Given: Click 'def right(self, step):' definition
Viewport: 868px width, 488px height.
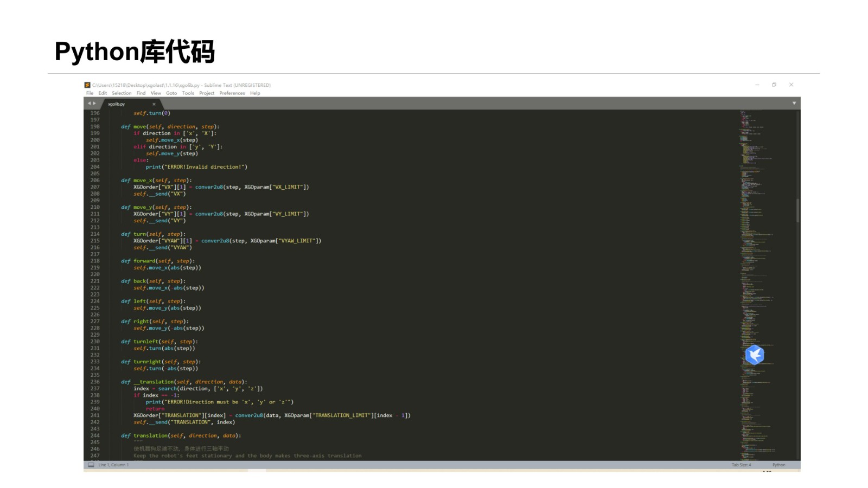Looking at the screenshot, I should tap(155, 322).
